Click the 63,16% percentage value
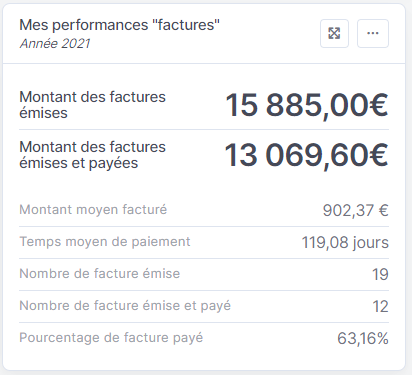412x375 pixels. tap(363, 339)
